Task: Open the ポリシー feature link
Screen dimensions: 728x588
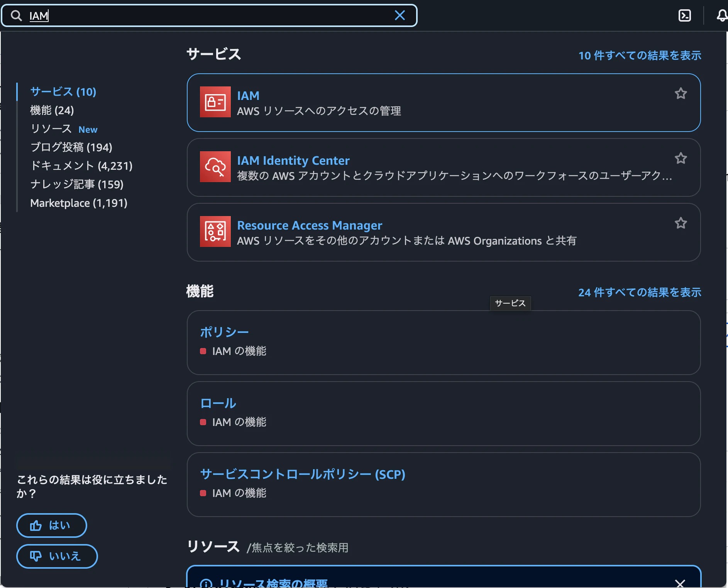Action: click(224, 331)
